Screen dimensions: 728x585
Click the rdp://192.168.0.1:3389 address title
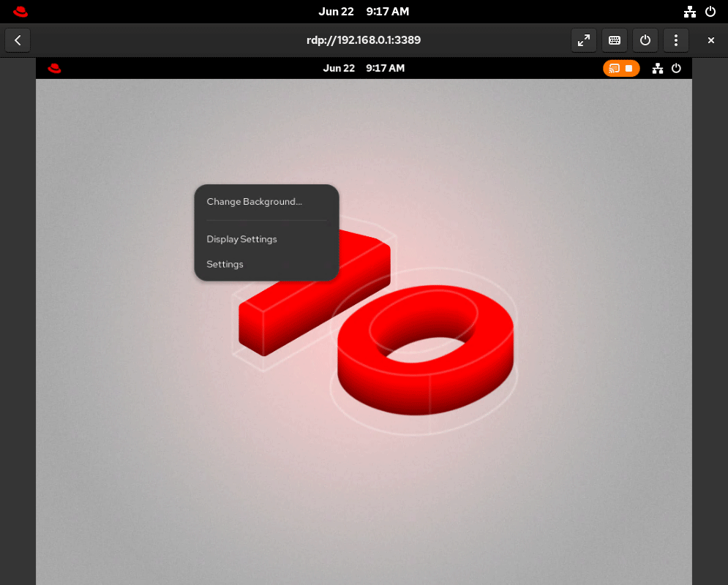click(x=364, y=40)
